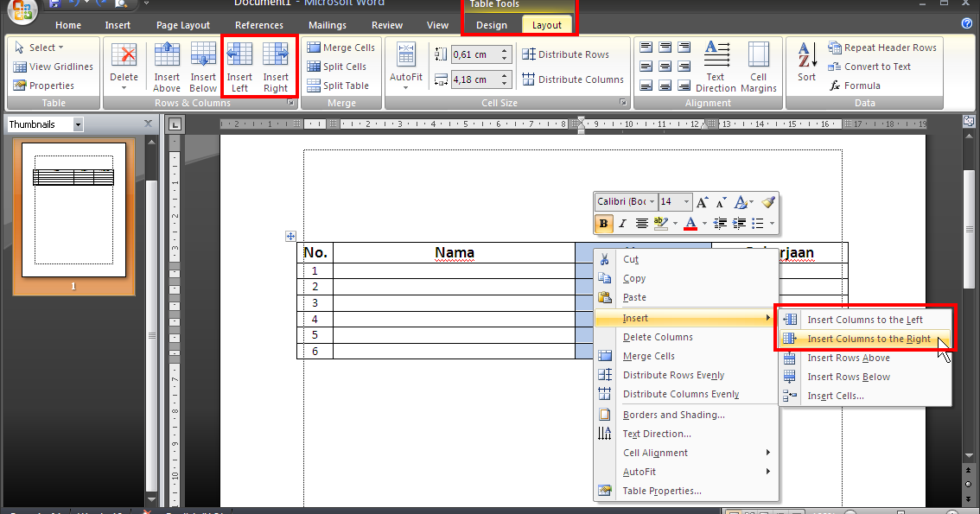Click the Merge Cells ribbon button
This screenshot has width=980, height=514.
[x=341, y=48]
